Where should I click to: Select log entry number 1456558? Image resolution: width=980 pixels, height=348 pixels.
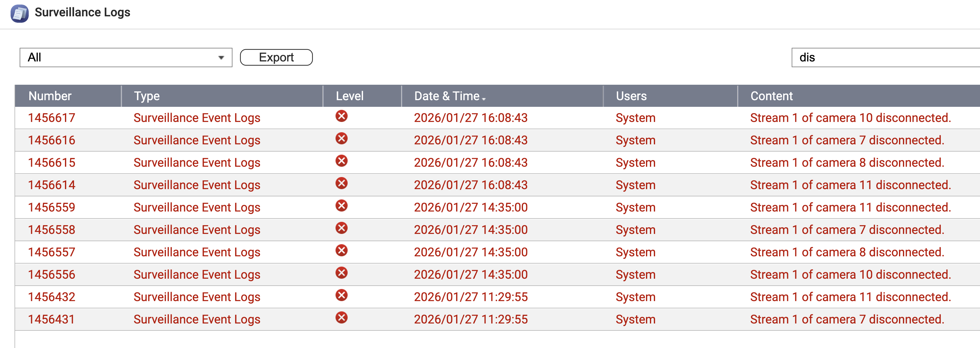[x=52, y=230]
